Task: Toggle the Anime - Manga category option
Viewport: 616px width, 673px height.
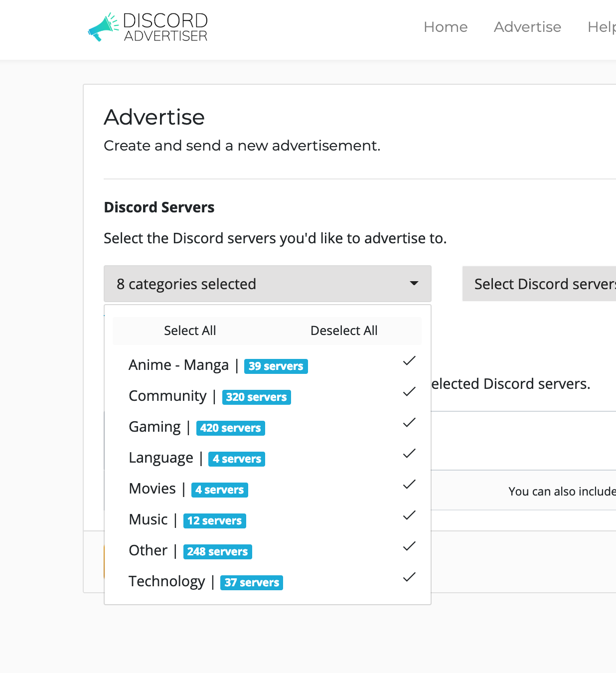Action: [268, 365]
